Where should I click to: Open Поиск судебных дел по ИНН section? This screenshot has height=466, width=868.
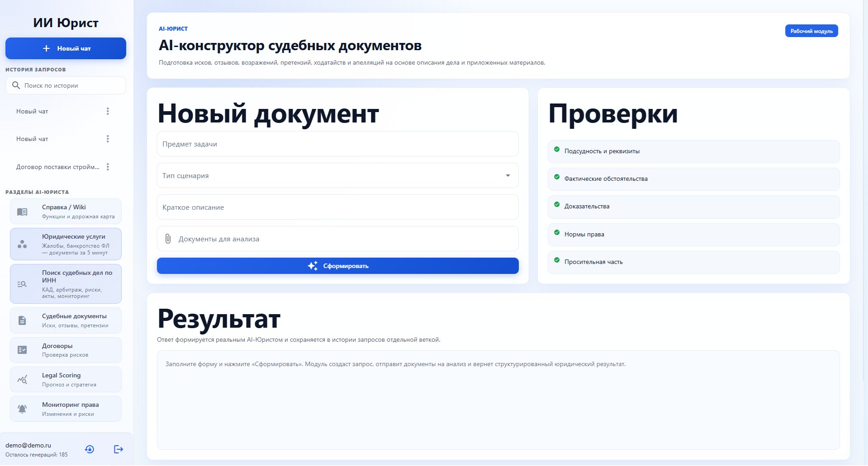pyautogui.click(x=66, y=284)
